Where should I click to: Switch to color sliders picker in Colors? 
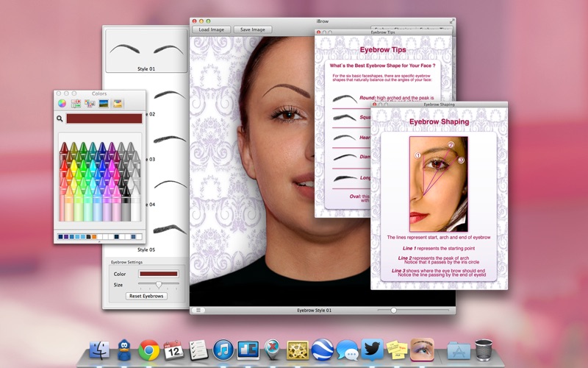point(76,103)
